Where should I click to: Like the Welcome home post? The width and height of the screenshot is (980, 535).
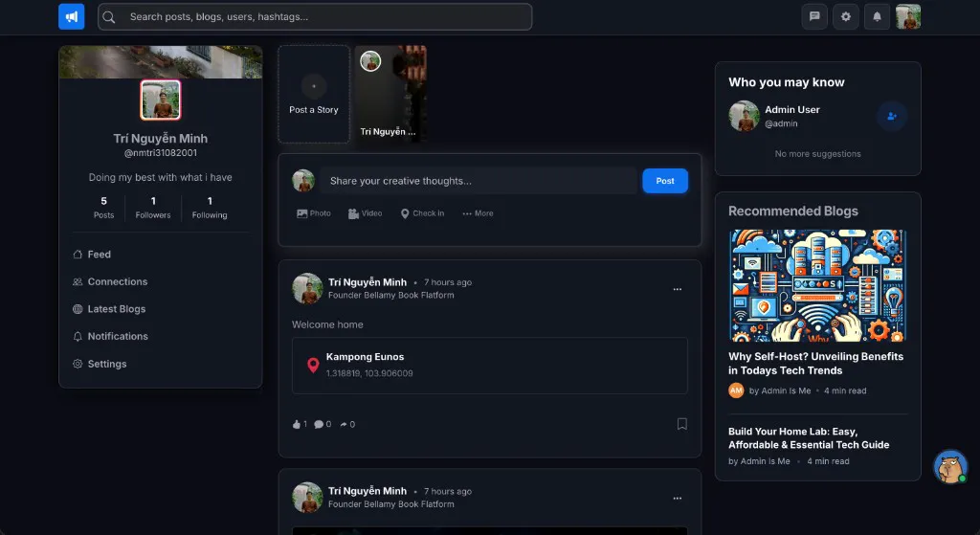point(300,424)
